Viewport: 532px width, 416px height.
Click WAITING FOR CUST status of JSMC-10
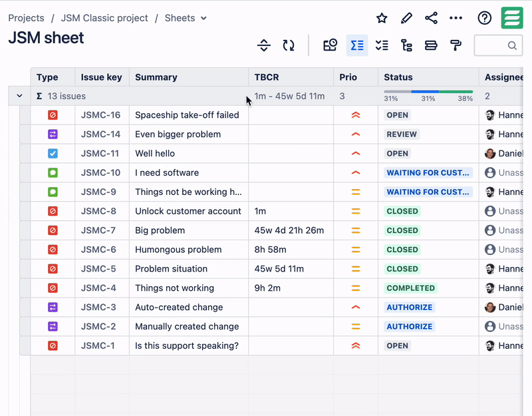(428, 172)
